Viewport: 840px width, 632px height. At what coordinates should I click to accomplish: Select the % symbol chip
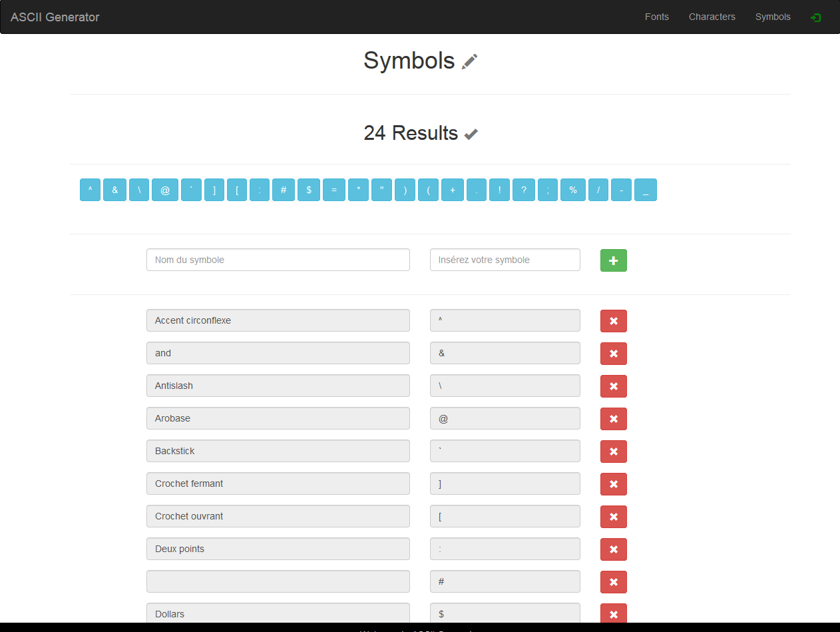point(573,190)
